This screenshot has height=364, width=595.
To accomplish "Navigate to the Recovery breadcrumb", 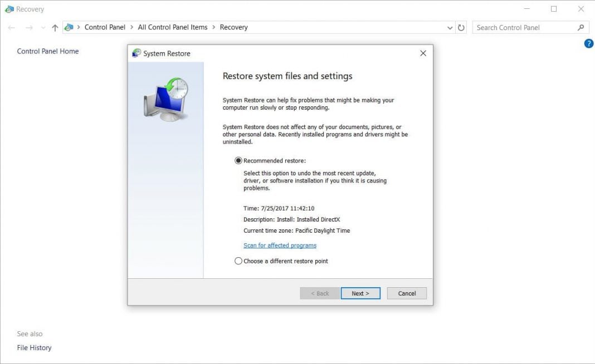I will [x=233, y=27].
